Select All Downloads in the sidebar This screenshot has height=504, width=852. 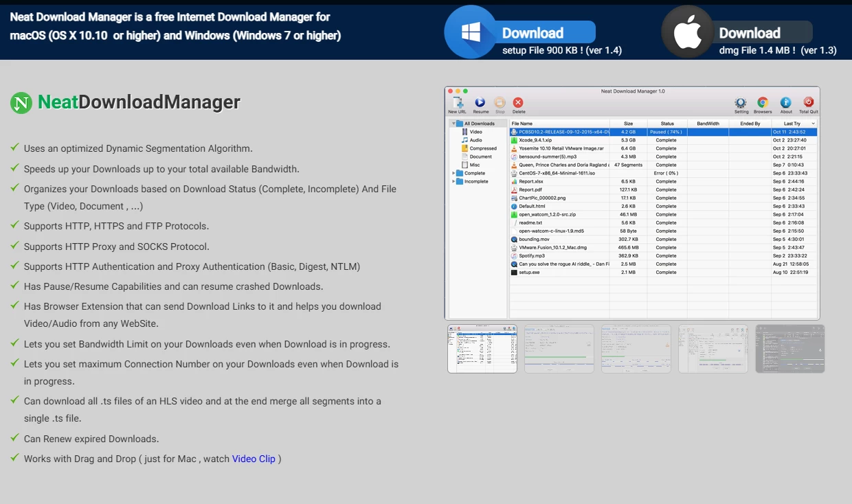pos(479,124)
